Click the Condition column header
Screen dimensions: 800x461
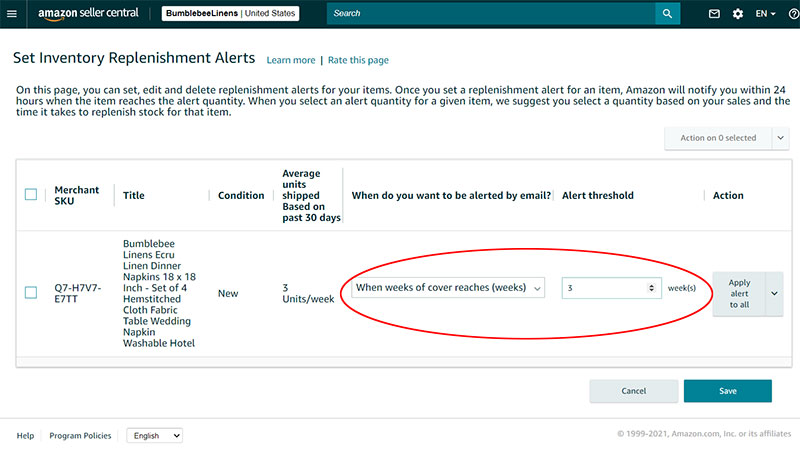point(241,195)
